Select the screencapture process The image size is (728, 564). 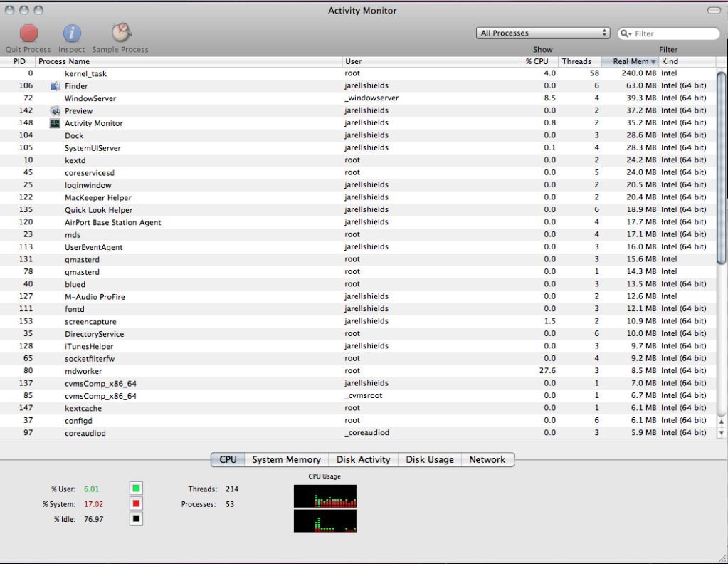pyautogui.click(x=358, y=321)
